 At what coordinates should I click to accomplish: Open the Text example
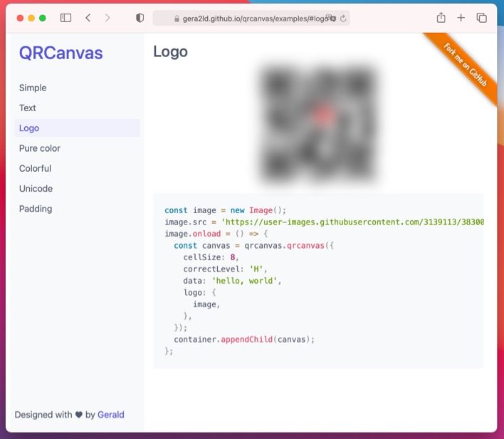pyautogui.click(x=28, y=108)
